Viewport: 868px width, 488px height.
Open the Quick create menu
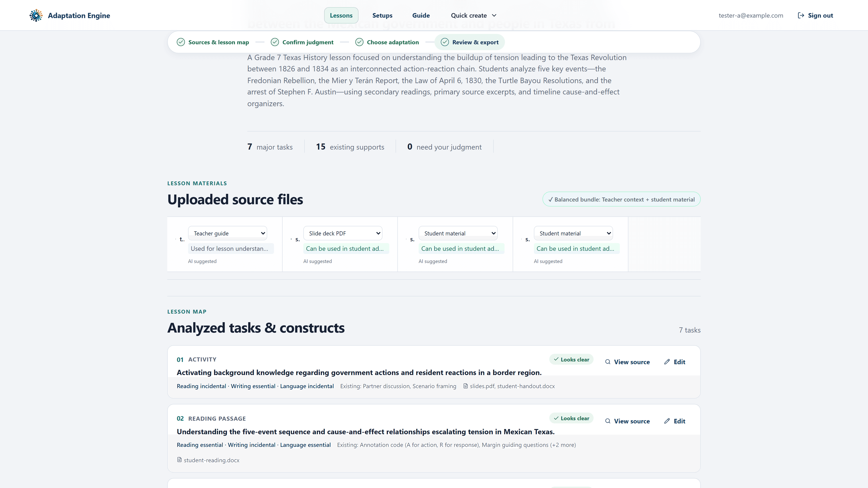point(473,16)
